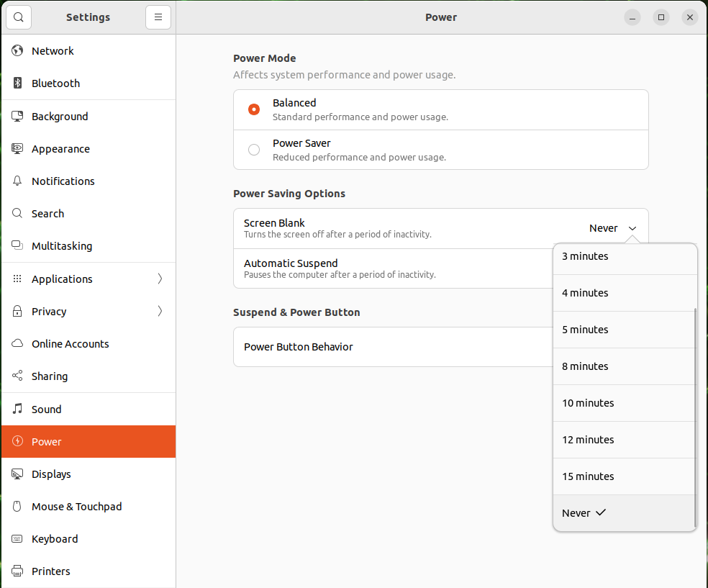
Task: Click the Mouse & Touchpad icon
Action: 18,507
